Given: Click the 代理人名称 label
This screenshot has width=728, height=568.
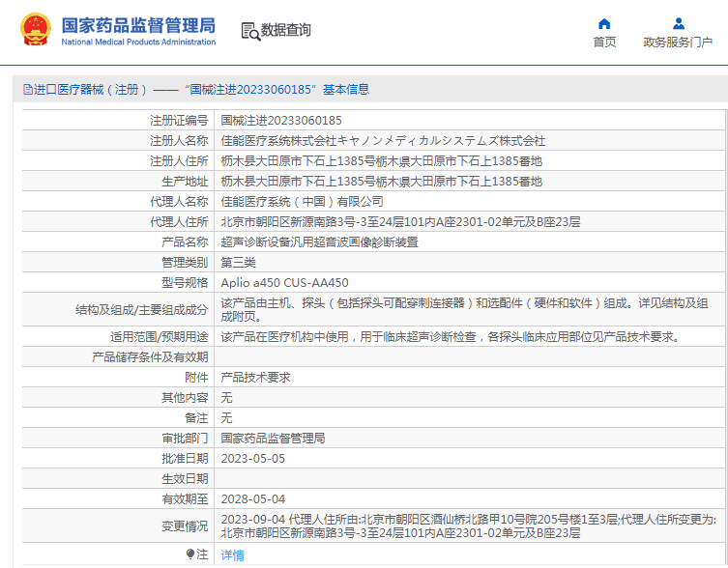Looking at the screenshot, I should click(179, 201).
